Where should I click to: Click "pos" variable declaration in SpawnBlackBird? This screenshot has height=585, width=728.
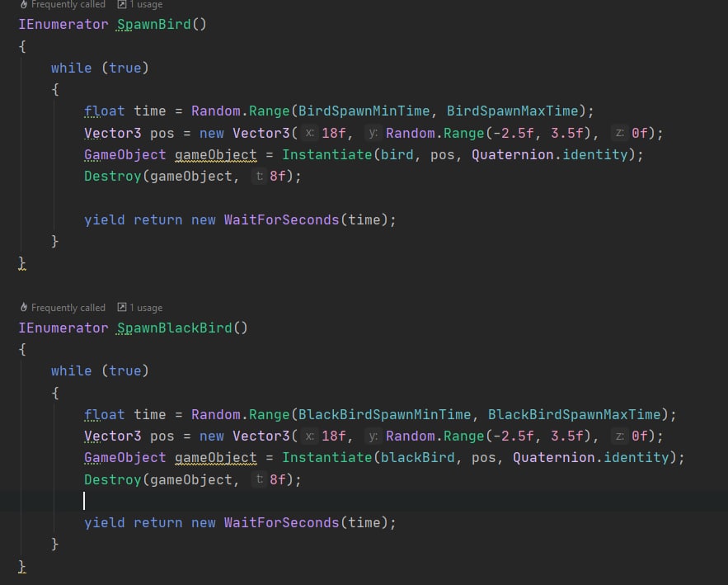point(162,436)
